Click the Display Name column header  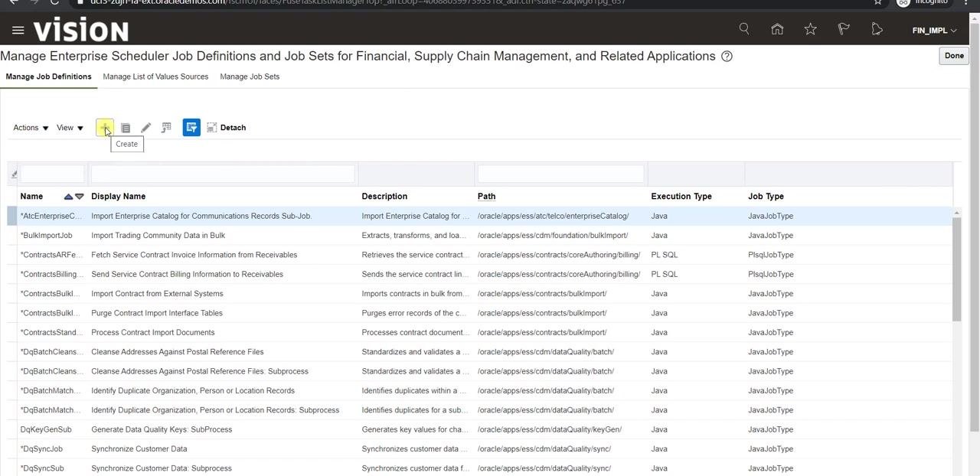[x=118, y=197]
